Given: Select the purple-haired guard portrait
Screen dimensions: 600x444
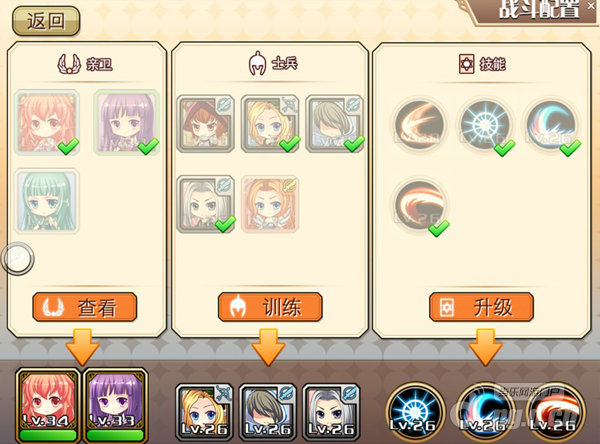Looking at the screenshot, I should [127, 122].
